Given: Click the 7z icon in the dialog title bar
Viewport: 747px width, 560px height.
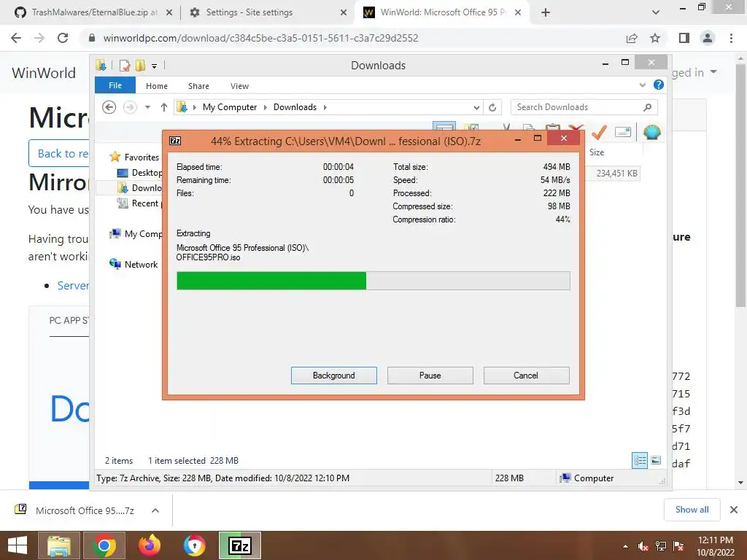Looking at the screenshot, I should 175,141.
